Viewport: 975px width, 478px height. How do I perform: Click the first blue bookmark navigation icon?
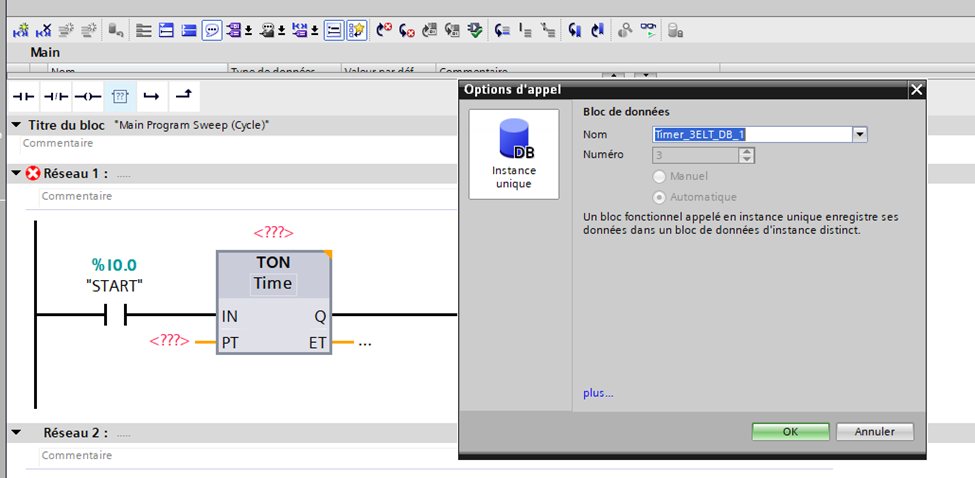(575, 30)
